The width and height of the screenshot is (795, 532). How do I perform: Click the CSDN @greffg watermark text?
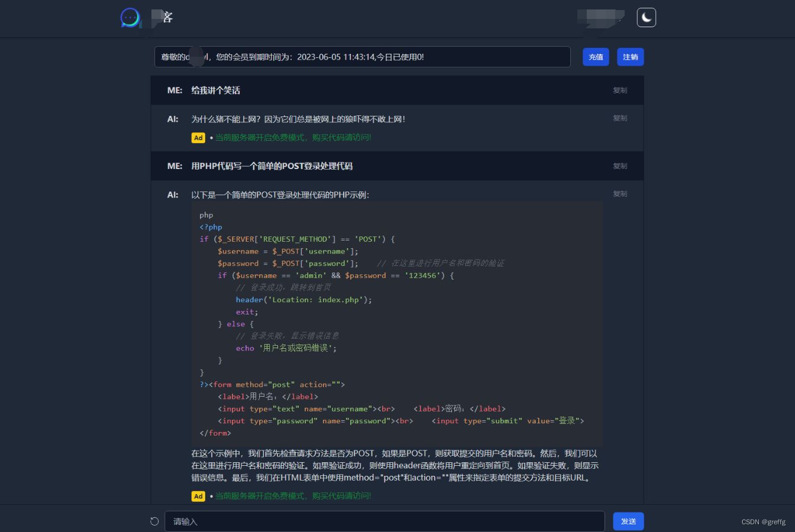763,521
